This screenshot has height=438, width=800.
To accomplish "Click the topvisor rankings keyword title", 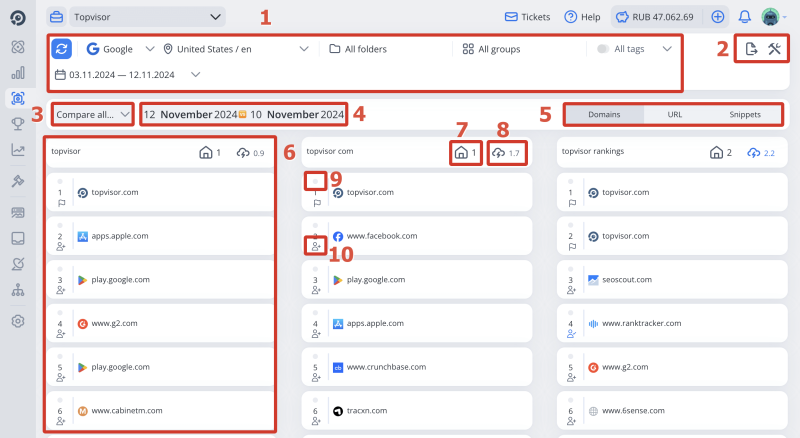I will coord(593,151).
